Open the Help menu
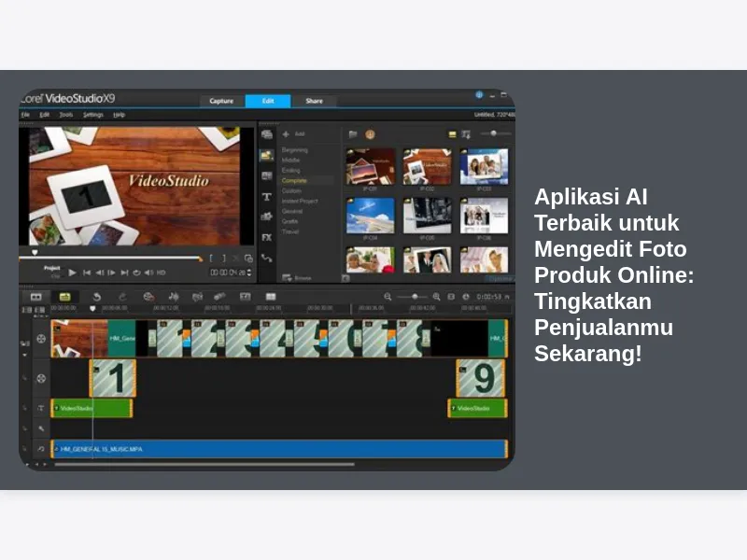Screen dimensions: 747x560 (119, 115)
